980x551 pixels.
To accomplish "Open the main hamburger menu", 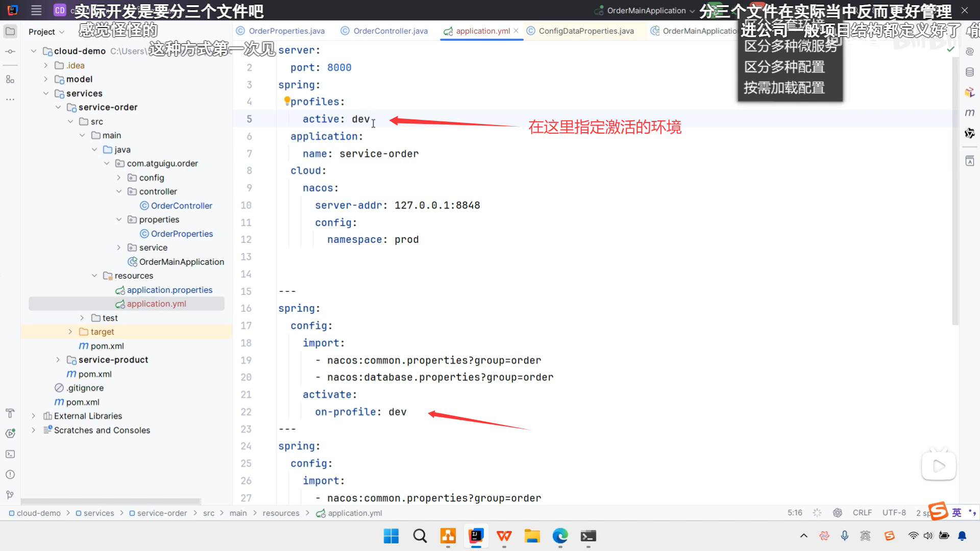I will tap(36, 10).
